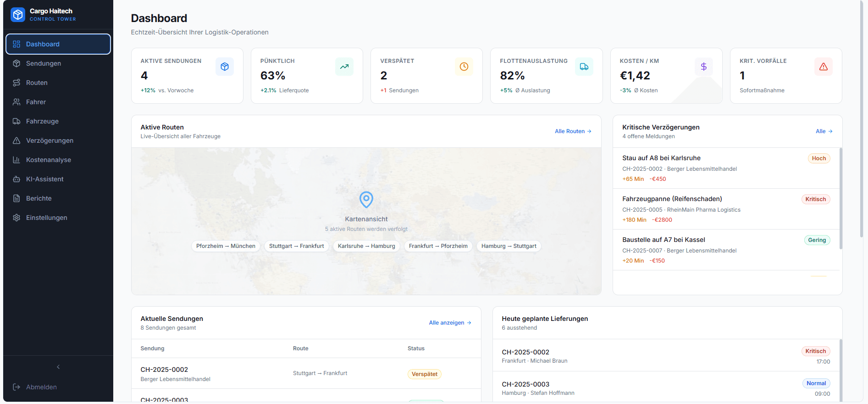Select the Hamburg → Stuttgart route chip
The width and height of the screenshot is (868, 404).
[x=509, y=246]
